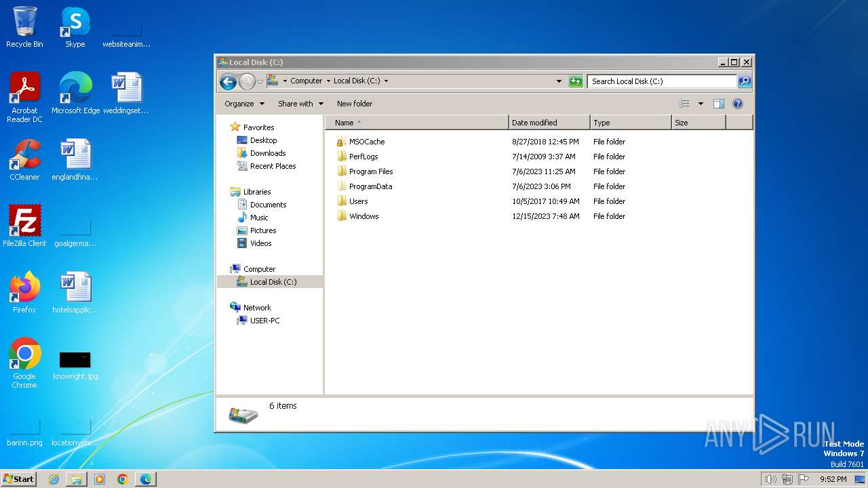Click the Change your view icon

tap(684, 104)
